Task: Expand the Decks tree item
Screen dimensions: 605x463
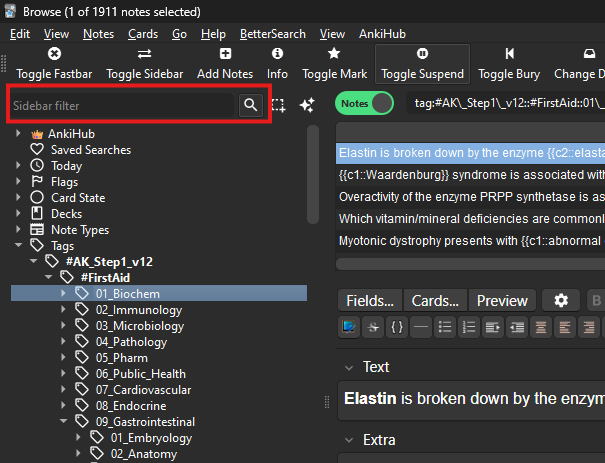Action: [x=18, y=214]
